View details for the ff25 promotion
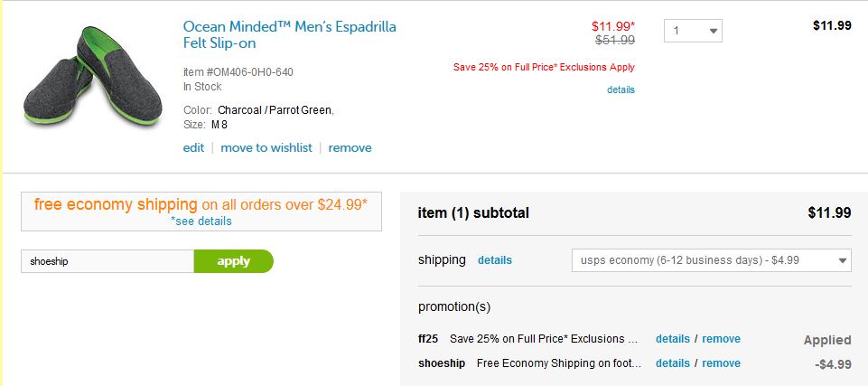The height and width of the screenshot is (386, 868). coord(672,339)
